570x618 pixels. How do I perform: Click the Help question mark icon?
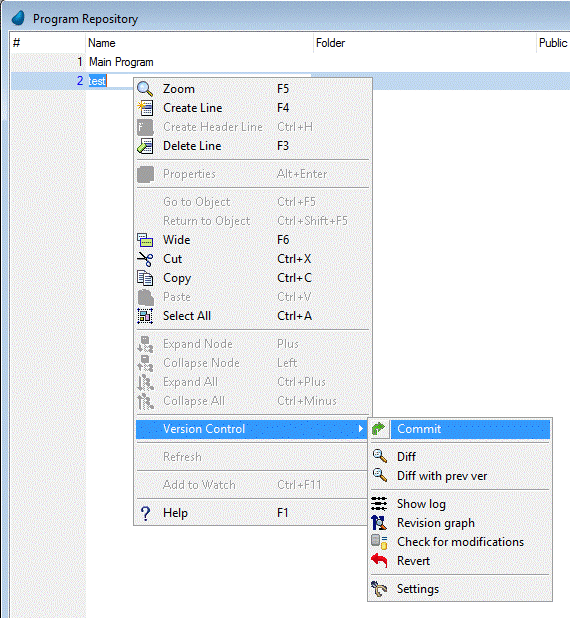tap(145, 513)
